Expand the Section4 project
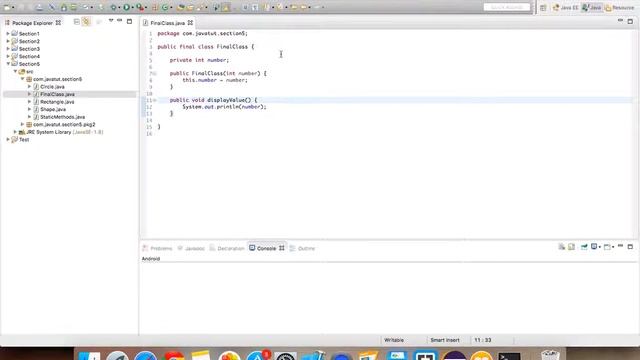Screen dimensions: 640x360 pos(8,56)
